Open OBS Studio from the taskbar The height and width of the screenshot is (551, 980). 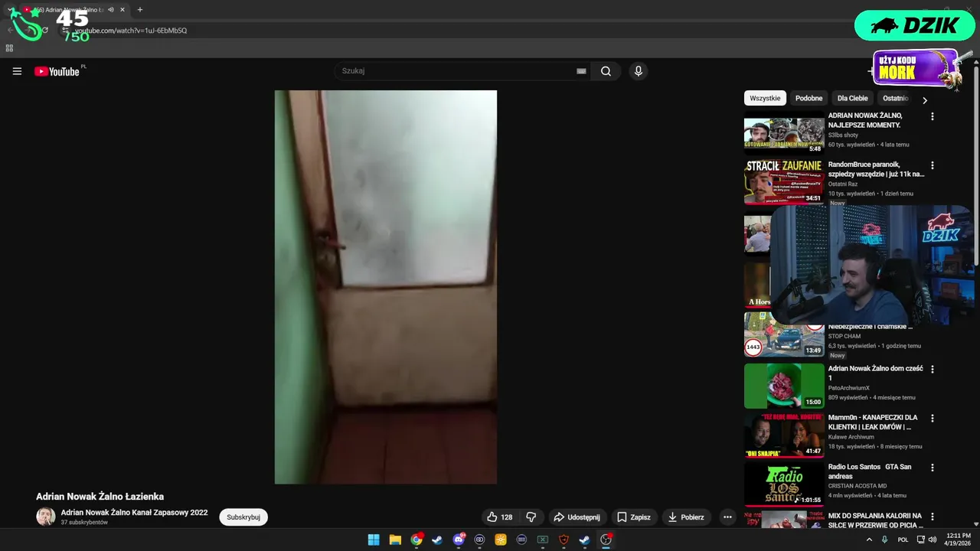[x=606, y=540]
